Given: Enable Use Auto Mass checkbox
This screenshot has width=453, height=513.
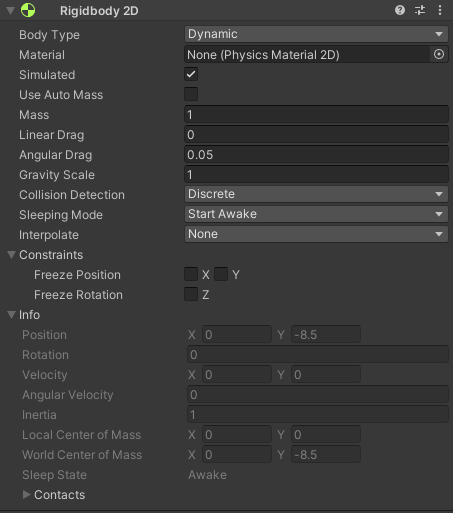Looking at the screenshot, I should coord(191,94).
